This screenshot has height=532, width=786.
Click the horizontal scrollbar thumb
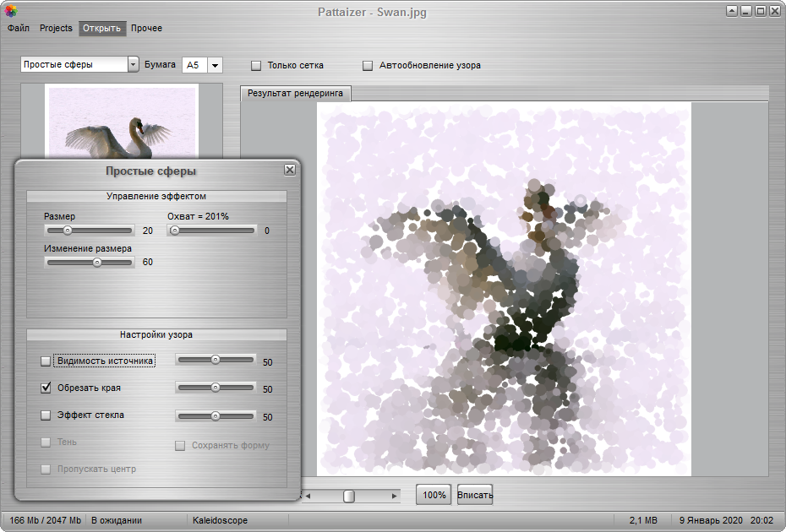(x=349, y=496)
